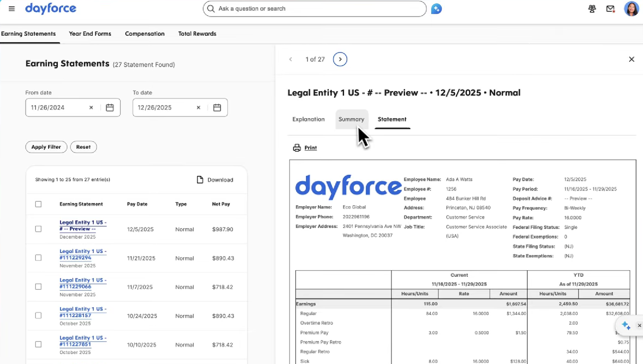
Task: Close the statement preview panel
Action: pos(631,59)
